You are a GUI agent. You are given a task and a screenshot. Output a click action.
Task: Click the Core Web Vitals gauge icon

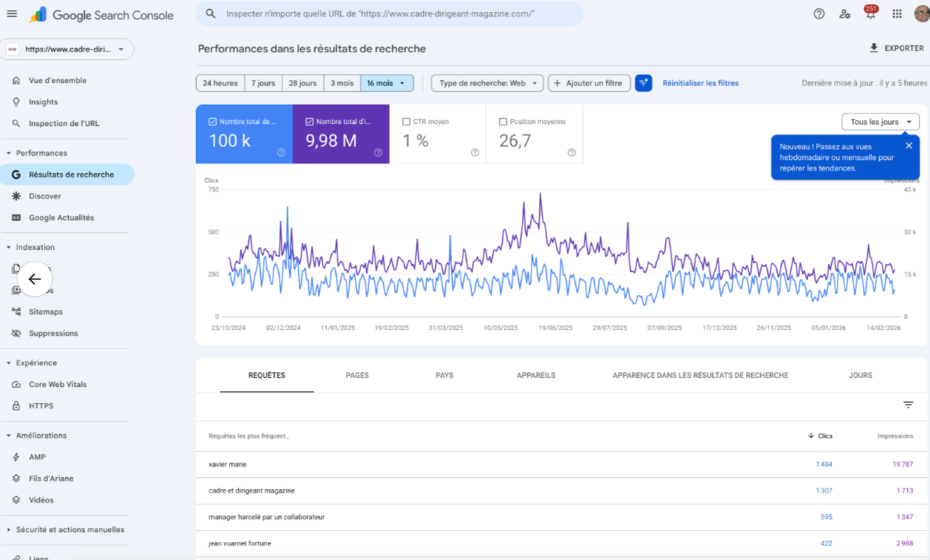[16, 384]
